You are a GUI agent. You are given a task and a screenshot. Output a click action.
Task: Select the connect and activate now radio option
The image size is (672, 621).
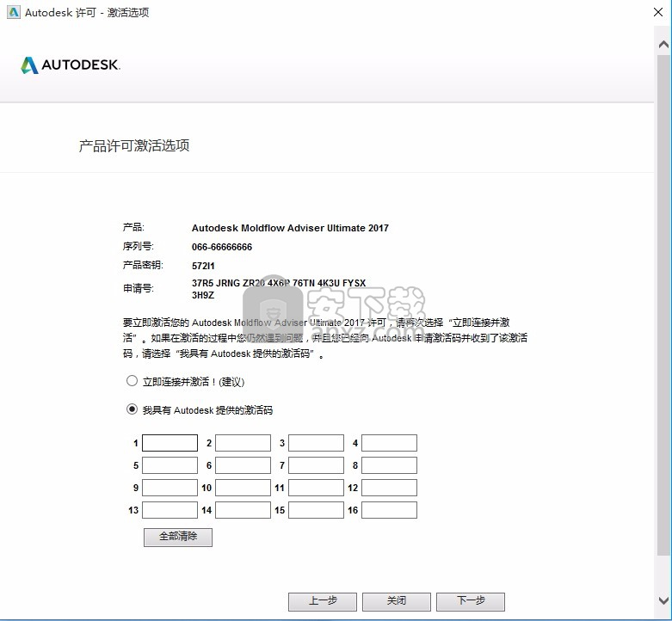coord(132,381)
